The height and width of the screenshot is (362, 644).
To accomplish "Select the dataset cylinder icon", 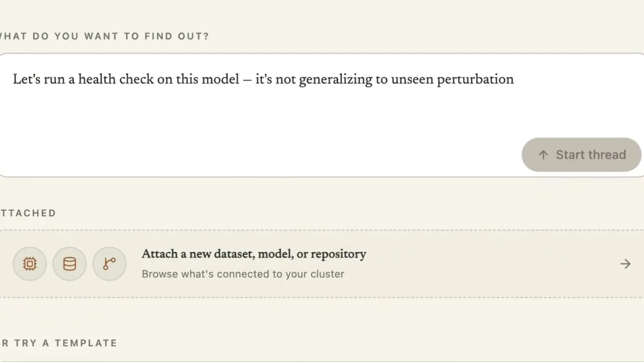I will coord(69,264).
